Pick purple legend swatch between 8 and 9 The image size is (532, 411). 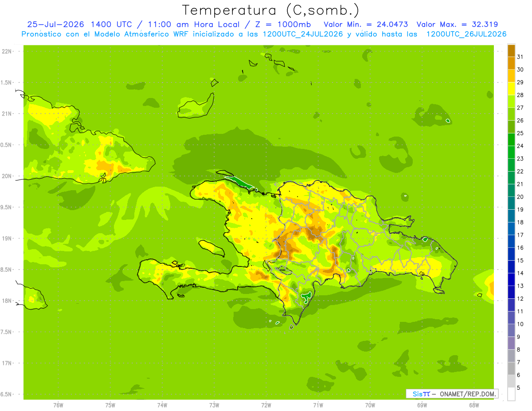(511, 343)
